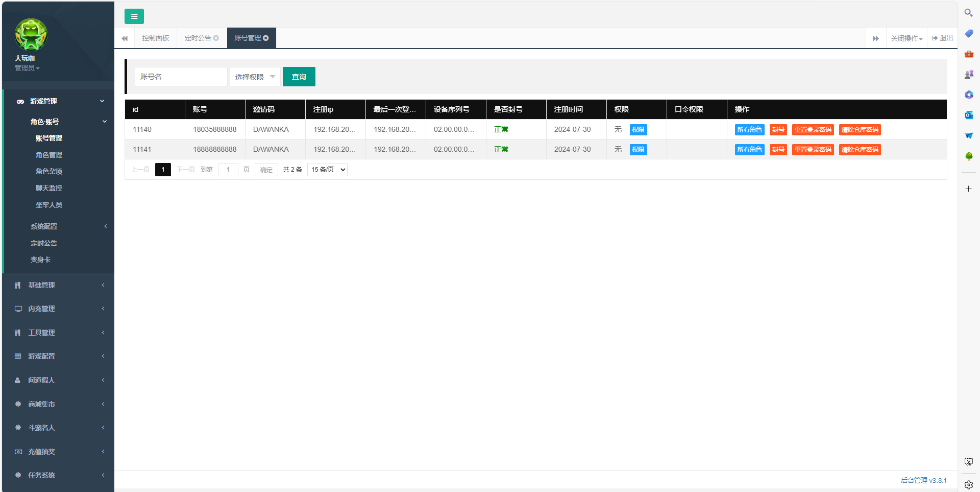The width and height of the screenshot is (980, 492).
Task: Expand the 任务系统 menu
Action: [x=58, y=475]
